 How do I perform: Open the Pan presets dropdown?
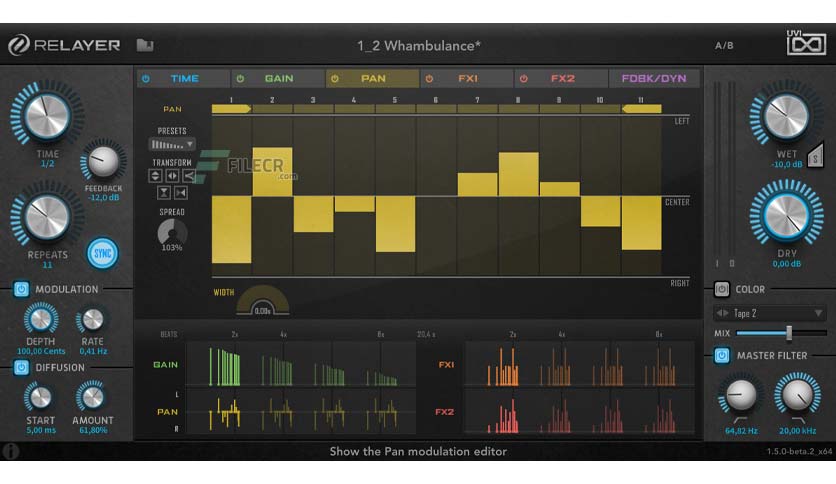coord(172,144)
